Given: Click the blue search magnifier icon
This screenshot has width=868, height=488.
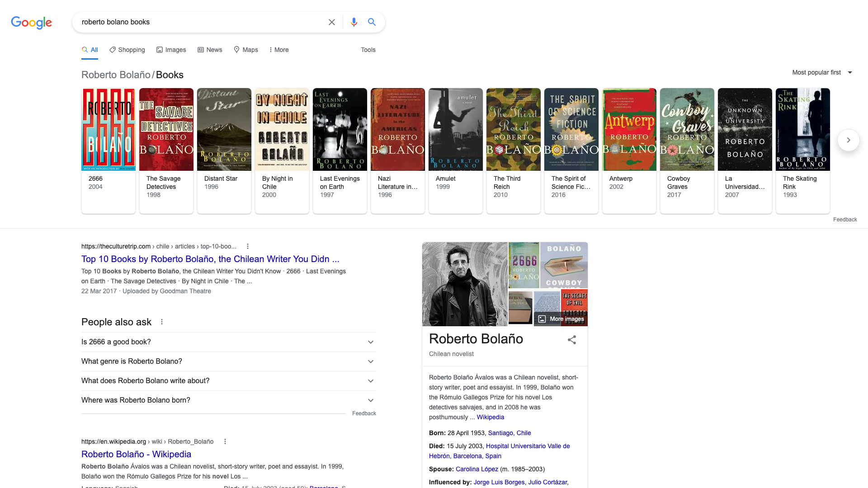Looking at the screenshot, I should [372, 22].
